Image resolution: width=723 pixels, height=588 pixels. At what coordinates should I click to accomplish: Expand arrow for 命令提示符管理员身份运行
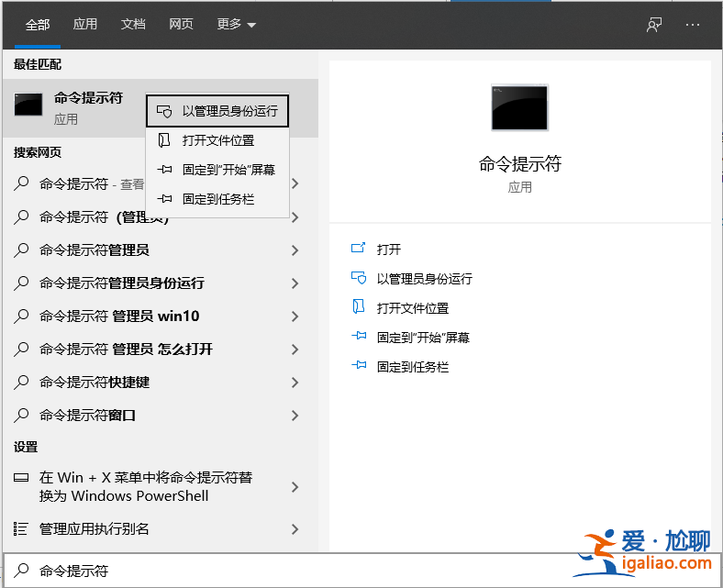click(295, 283)
